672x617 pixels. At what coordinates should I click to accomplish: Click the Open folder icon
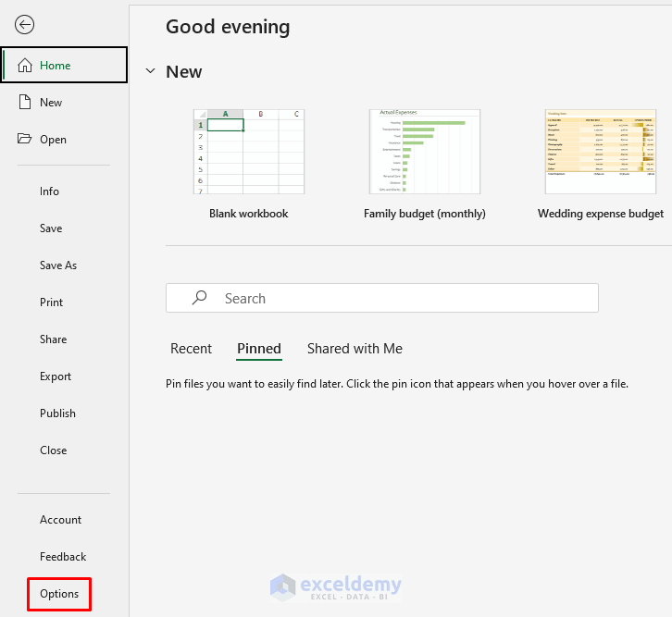click(x=24, y=139)
